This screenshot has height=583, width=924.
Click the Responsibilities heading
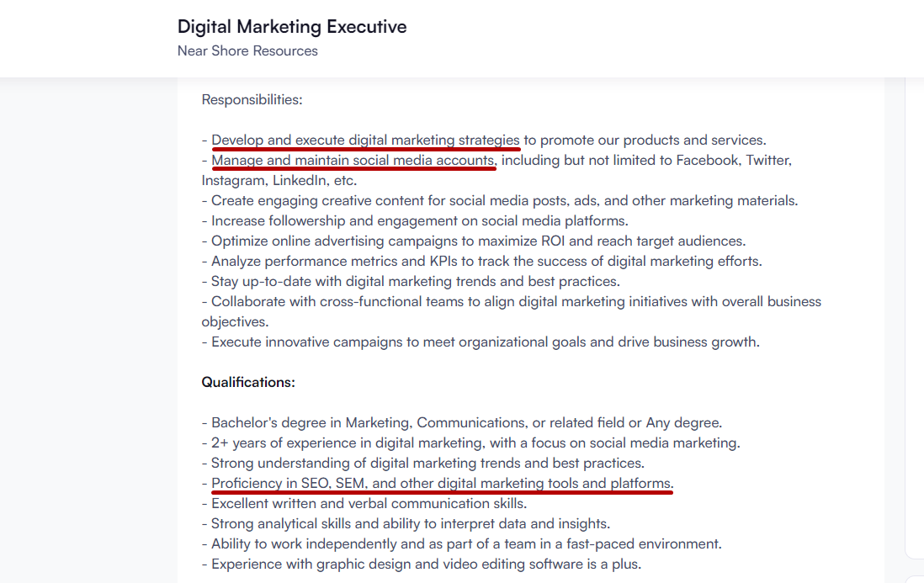pos(252,99)
